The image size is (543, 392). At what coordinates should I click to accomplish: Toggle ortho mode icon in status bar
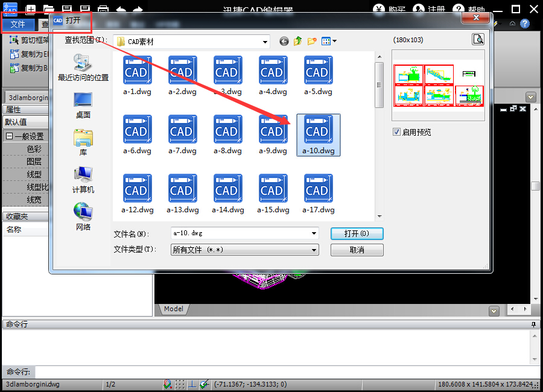coord(192,384)
